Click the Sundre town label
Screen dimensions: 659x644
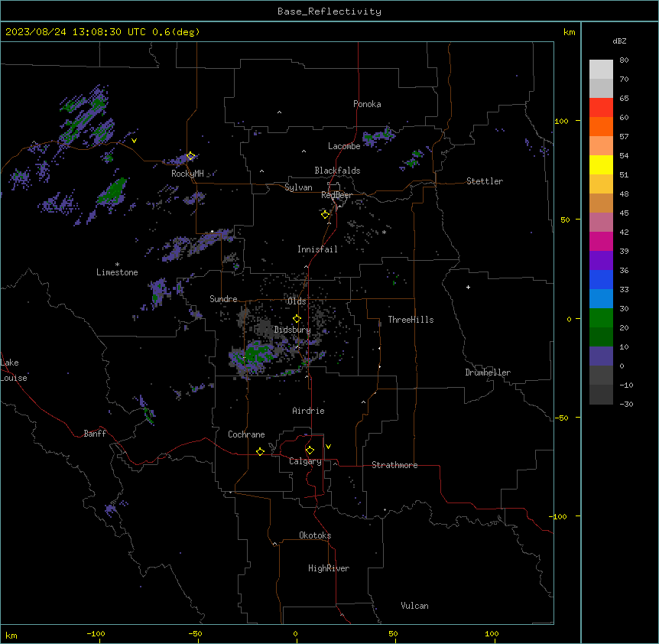(223, 299)
